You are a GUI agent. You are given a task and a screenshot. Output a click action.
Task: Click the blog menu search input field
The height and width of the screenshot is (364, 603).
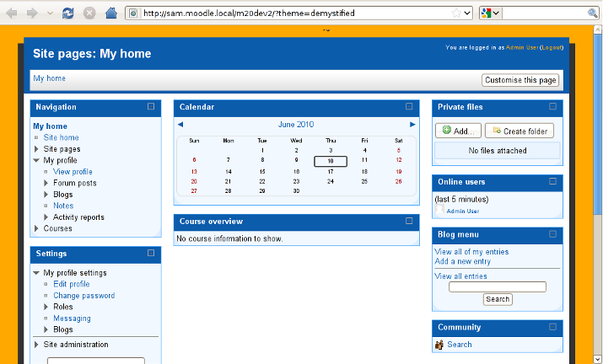pyautogui.click(x=498, y=287)
